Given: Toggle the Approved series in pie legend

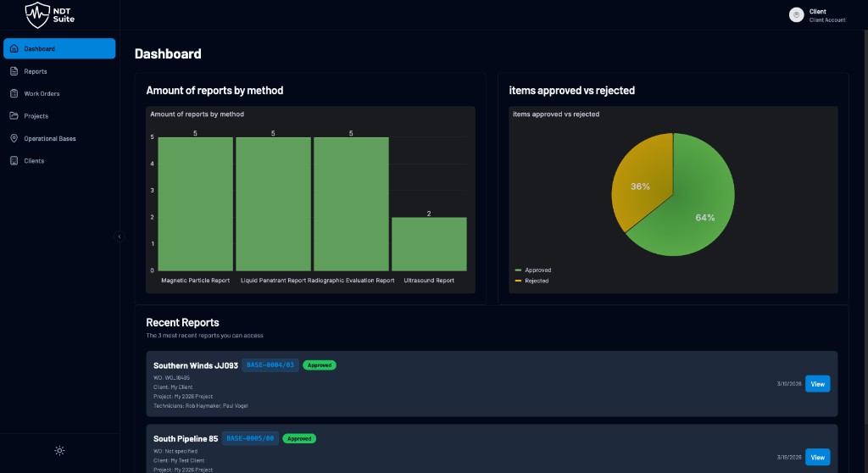Looking at the screenshot, I should (537, 270).
